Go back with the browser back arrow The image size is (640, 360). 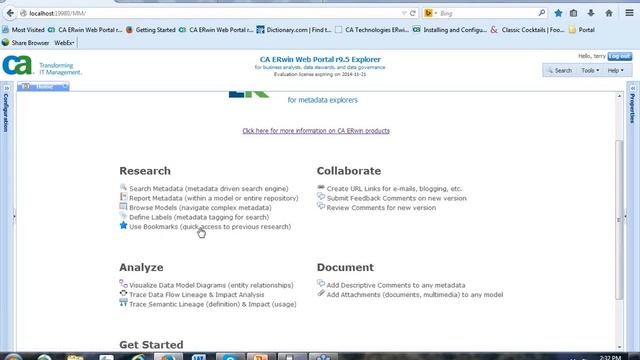pyautogui.click(x=10, y=13)
